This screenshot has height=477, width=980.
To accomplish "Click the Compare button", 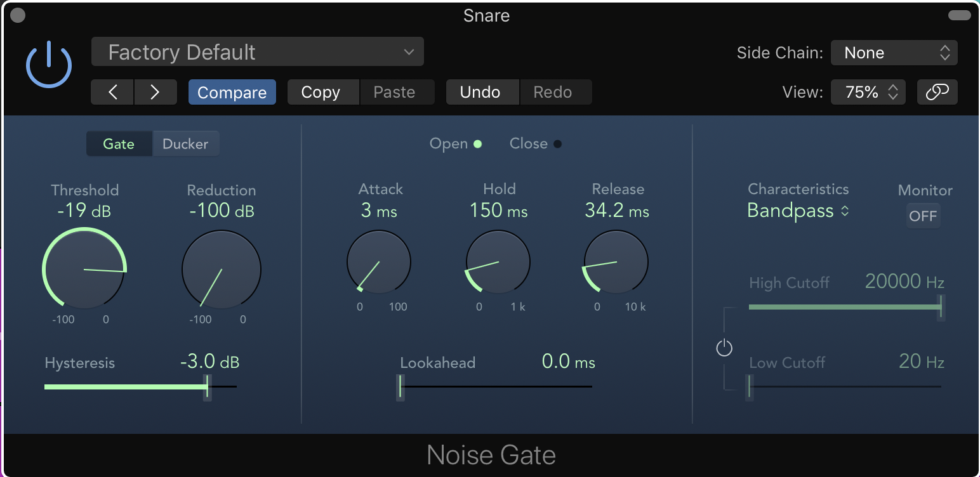I will click(x=232, y=92).
